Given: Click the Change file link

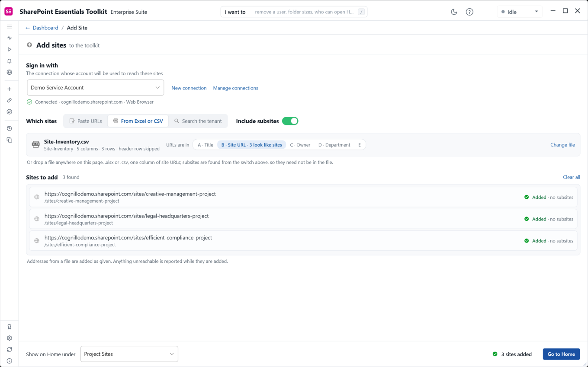Looking at the screenshot, I should click(562, 145).
